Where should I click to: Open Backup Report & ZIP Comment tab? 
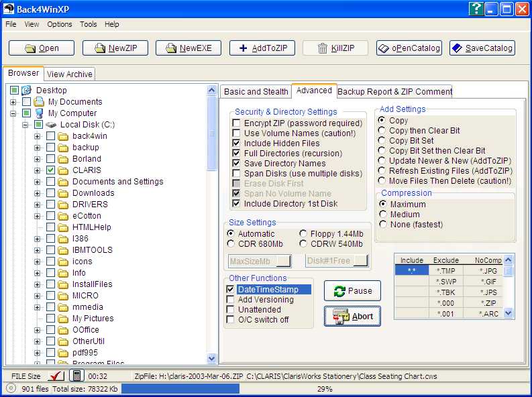[395, 92]
